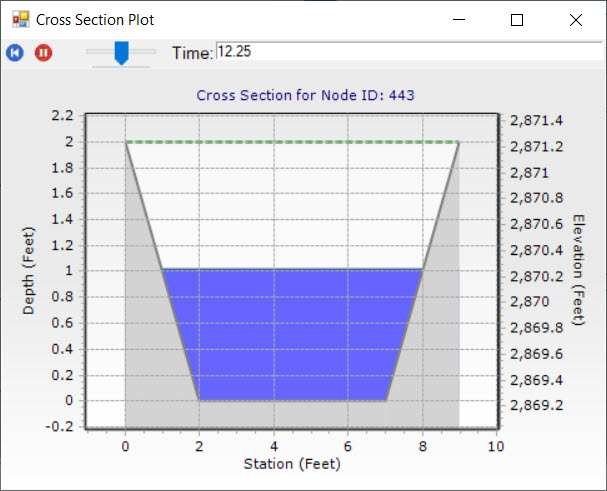
Task: Click the green dashed top-of-bank line
Action: [x=292, y=142]
